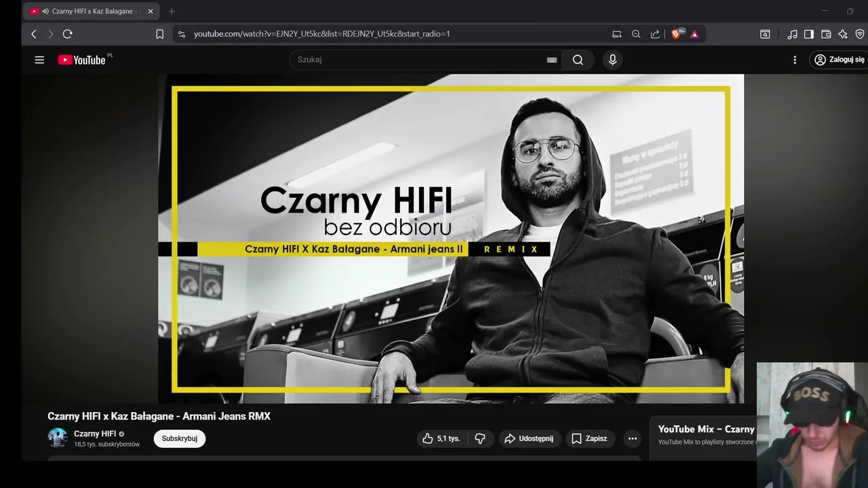Image resolution: width=868 pixels, height=488 pixels.
Task: Toggle the browser sidebar panel
Action: click(x=809, y=34)
